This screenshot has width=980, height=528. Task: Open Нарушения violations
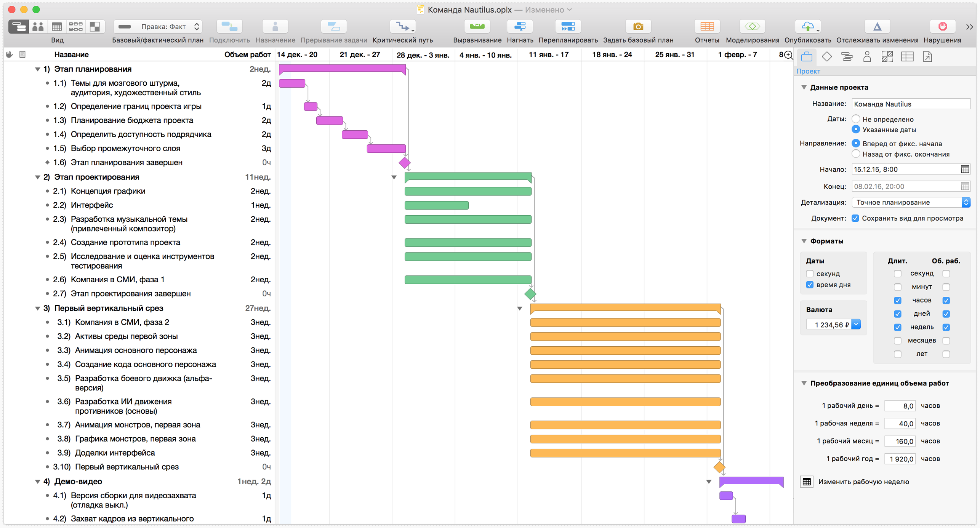(x=942, y=27)
